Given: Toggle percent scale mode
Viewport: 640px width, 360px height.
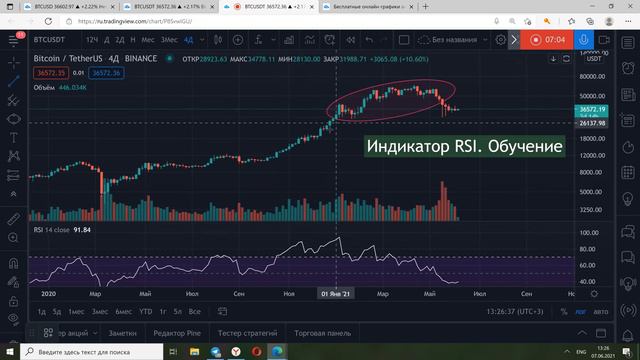Looking at the screenshot, I should (x=564, y=311).
